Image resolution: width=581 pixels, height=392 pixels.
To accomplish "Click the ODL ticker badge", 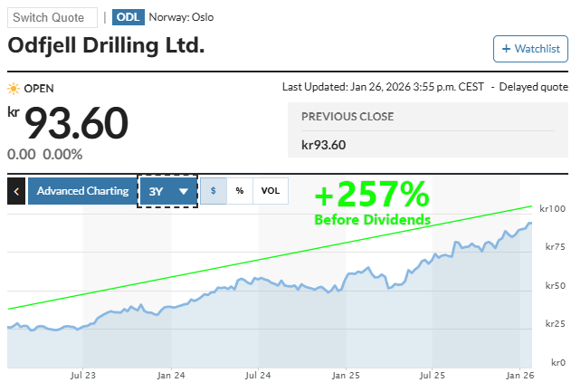I will click(x=129, y=17).
